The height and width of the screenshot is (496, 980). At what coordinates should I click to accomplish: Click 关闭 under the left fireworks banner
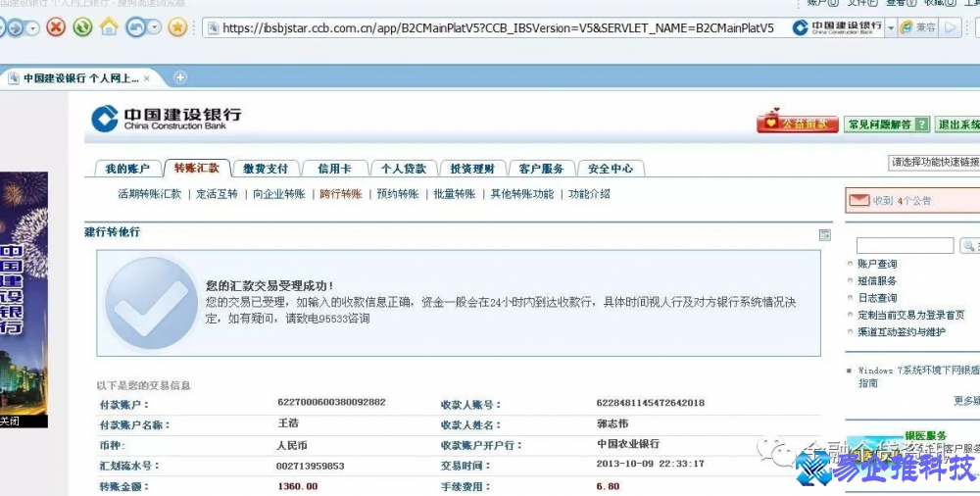pyautogui.click(x=10, y=422)
